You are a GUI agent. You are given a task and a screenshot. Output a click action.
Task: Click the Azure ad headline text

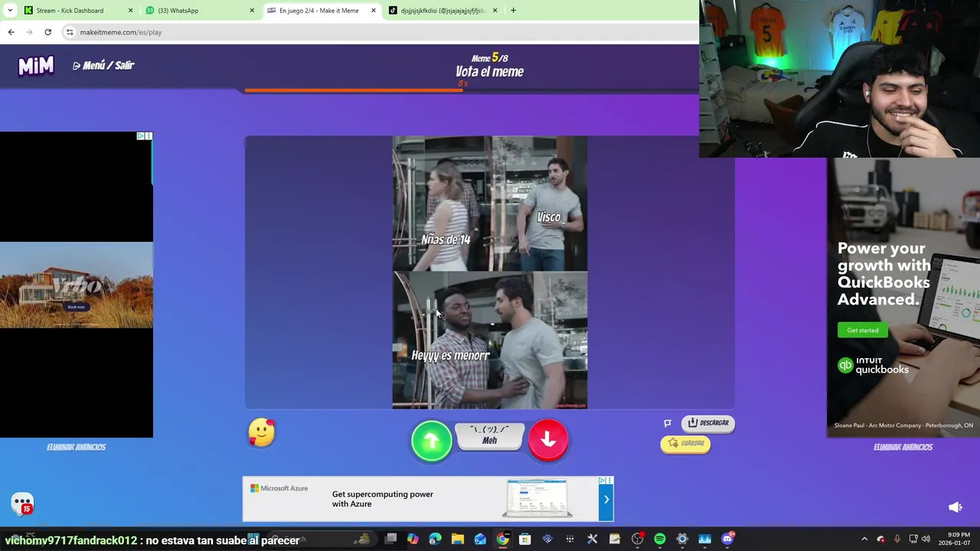(382, 499)
